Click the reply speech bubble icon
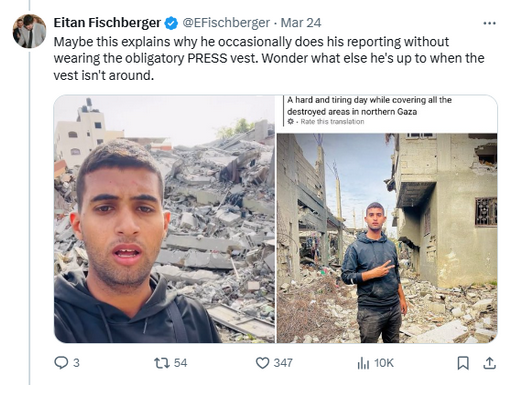The height and width of the screenshot is (394, 524). 61,363
